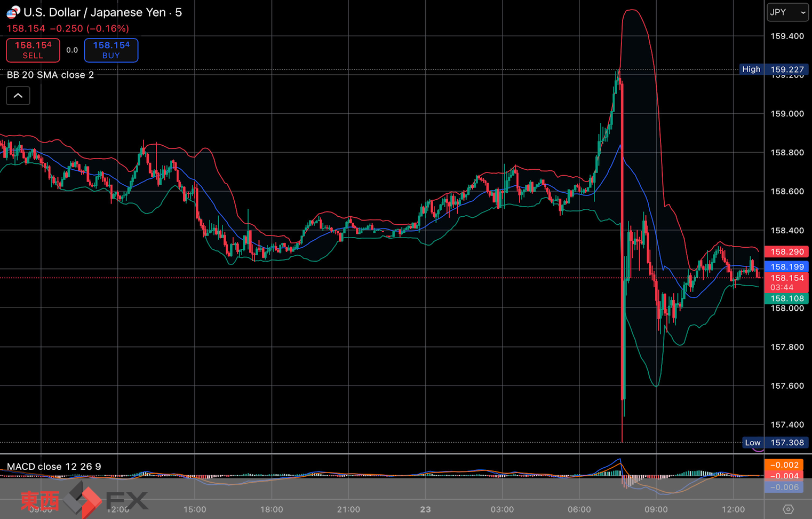Select the MACD close 12 26 9 label
This screenshot has height=519, width=812.
53,466
